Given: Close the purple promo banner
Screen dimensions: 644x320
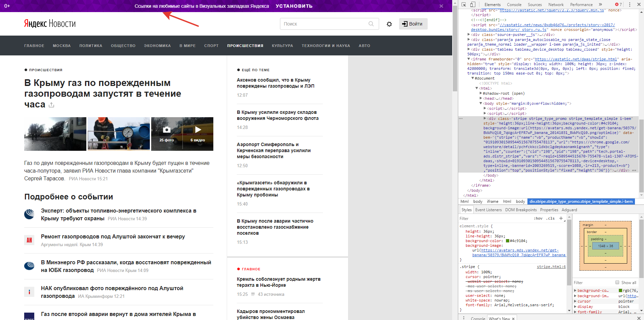Looking at the screenshot, I should coord(441,6).
